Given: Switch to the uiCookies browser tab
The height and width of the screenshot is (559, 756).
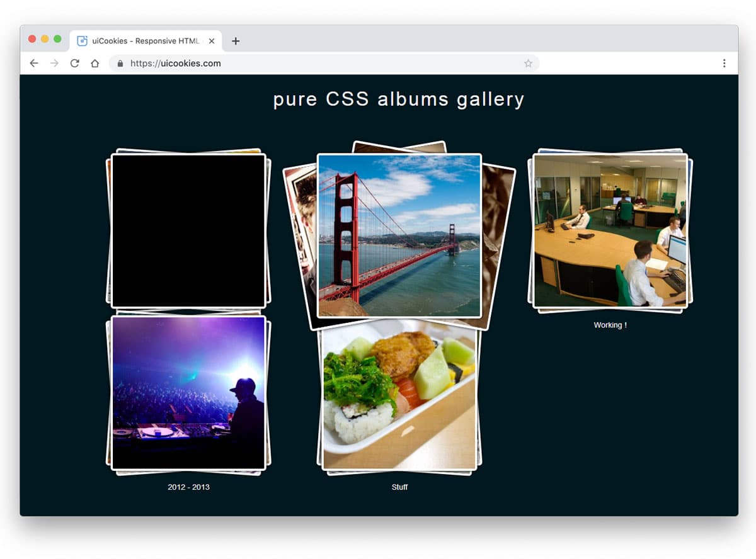Looking at the screenshot, I should click(145, 40).
